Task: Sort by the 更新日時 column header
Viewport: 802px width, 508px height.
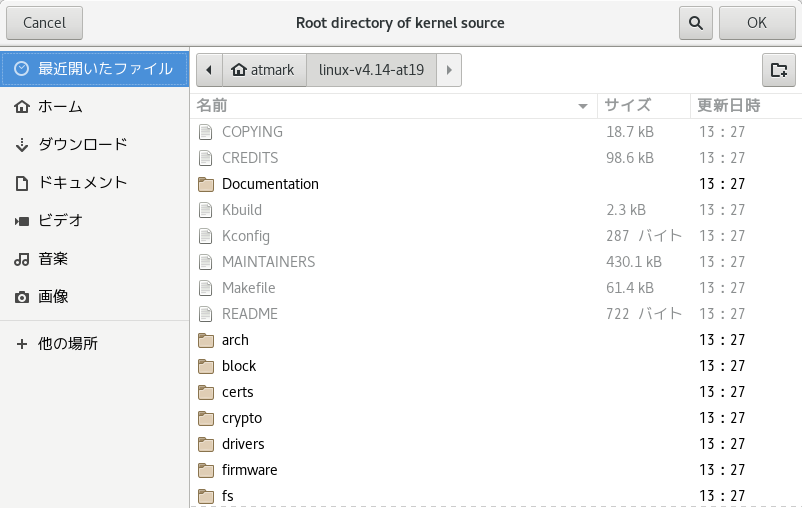Action: [746, 105]
